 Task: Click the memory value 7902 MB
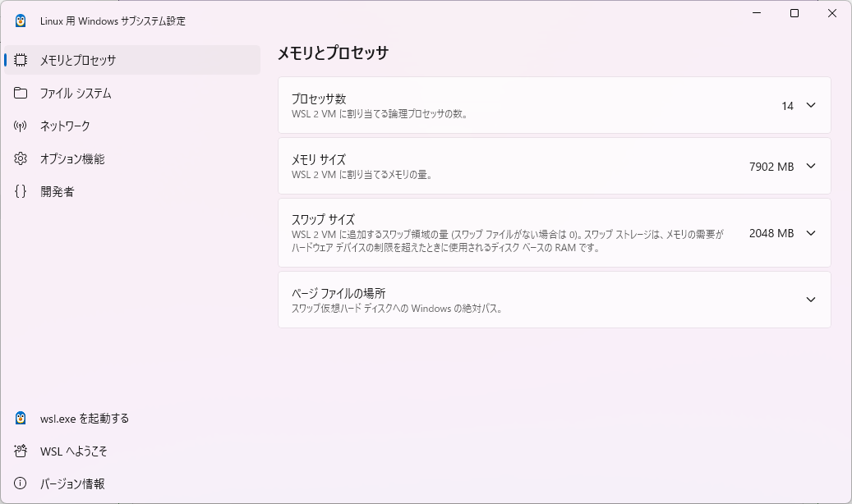[x=771, y=167]
